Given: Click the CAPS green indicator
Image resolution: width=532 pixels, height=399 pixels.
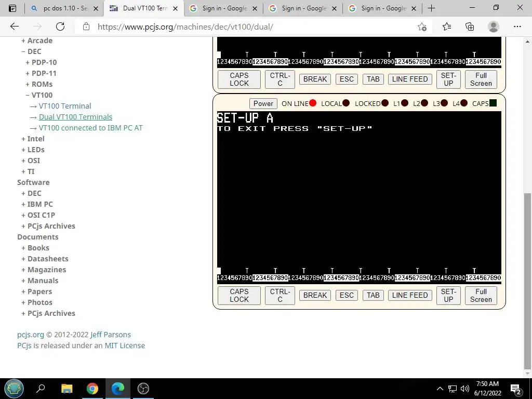Looking at the screenshot, I should coord(493,103).
